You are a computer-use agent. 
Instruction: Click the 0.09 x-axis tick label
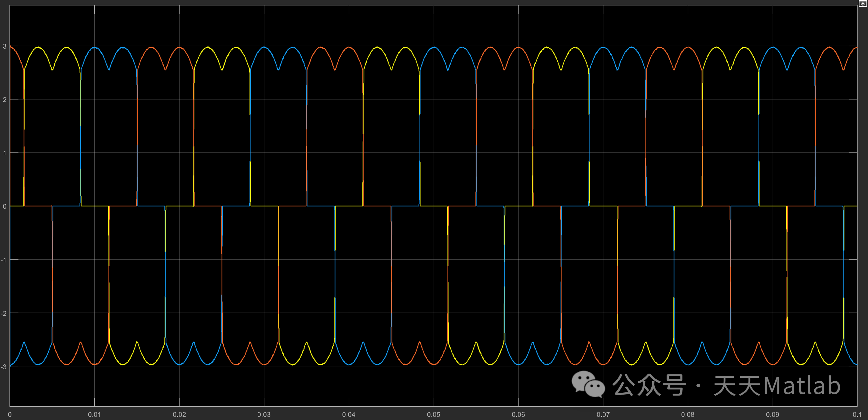773,415
